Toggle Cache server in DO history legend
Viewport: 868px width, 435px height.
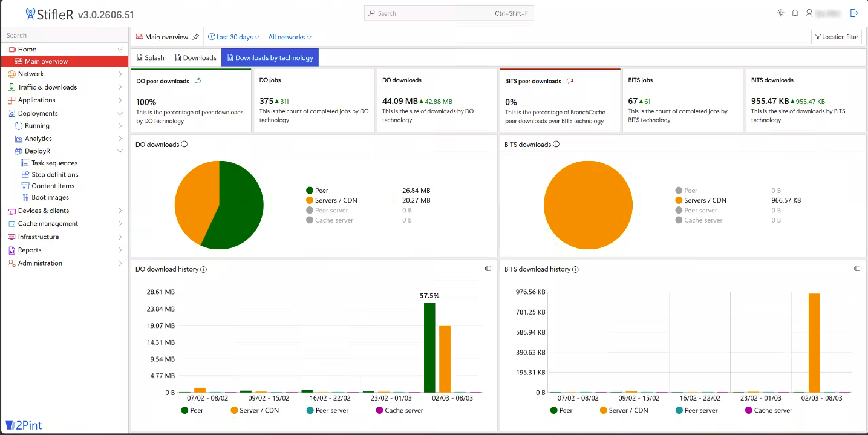[x=399, y=410]
